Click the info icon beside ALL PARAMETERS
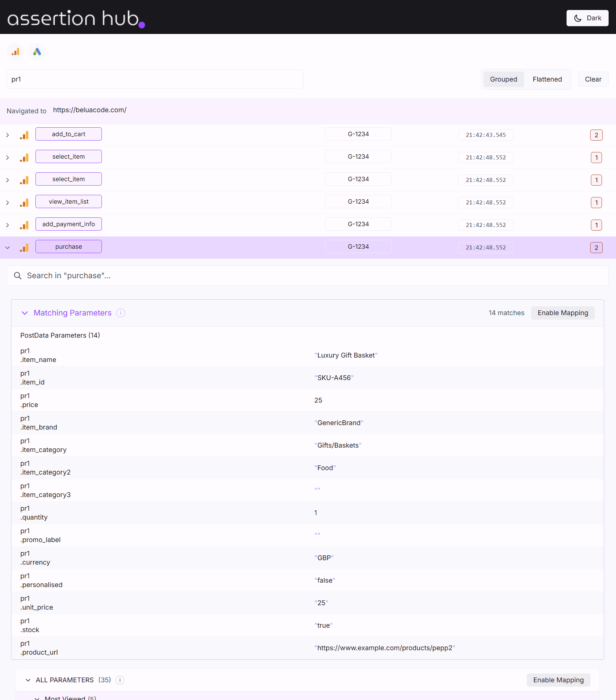The width and height of the screenshot is (616, 700). [x=120, y=680]
